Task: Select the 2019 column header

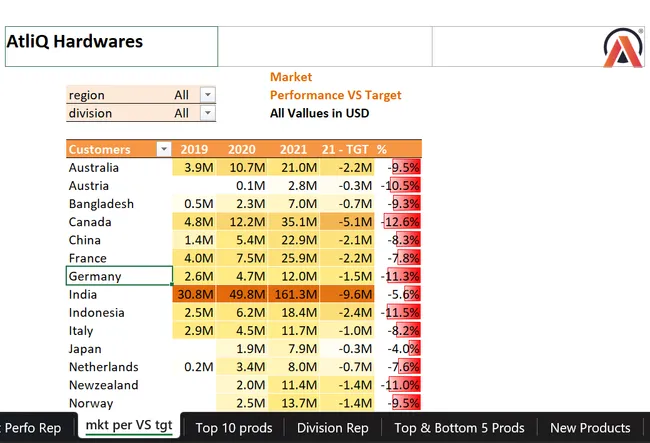Action: click(x=194, y=149)
